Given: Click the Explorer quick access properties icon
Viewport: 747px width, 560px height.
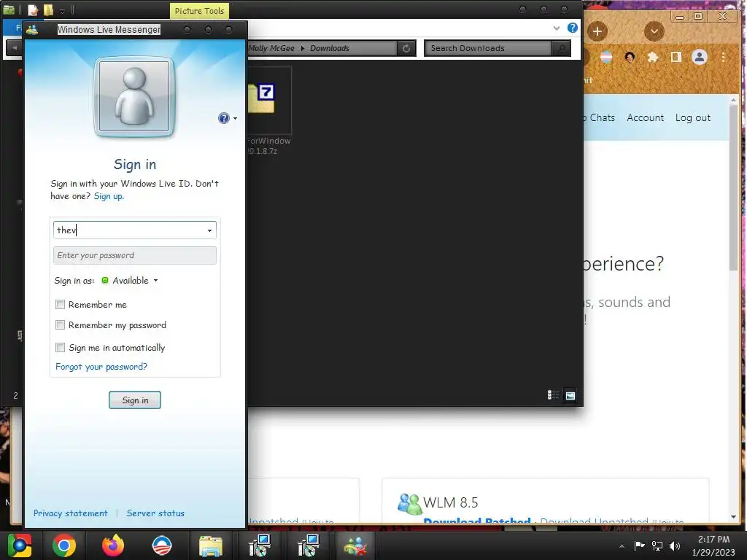Looking at the screenshot, I should point(32,9).
